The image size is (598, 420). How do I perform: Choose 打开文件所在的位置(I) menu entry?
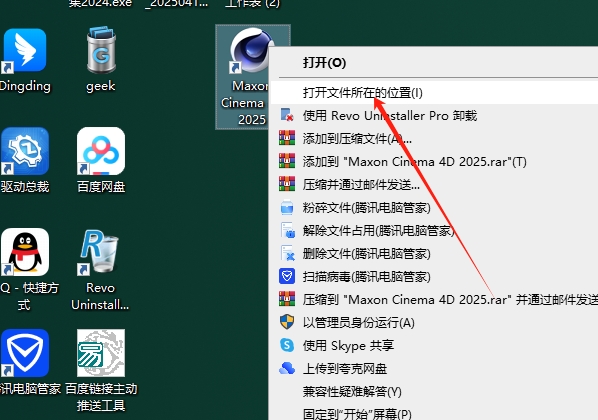point(433,93)
